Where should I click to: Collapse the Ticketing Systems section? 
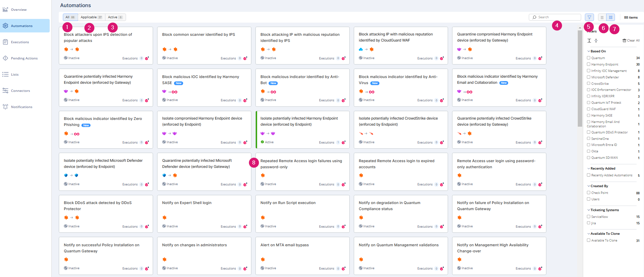point(589,210)
